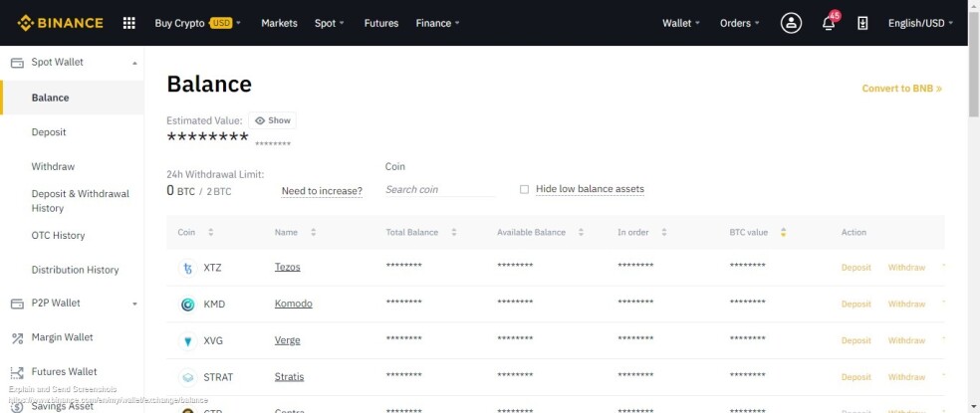Expand the P2P Wallet sidebar section
Image resolution: width=980 pixels, height=413 pixels.
pos(134,304)
